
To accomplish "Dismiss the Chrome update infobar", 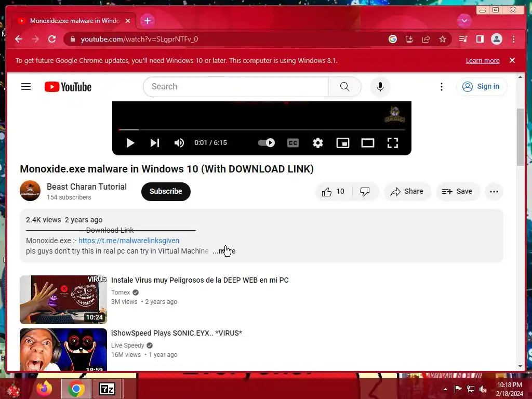I will [x=512, y=60].
